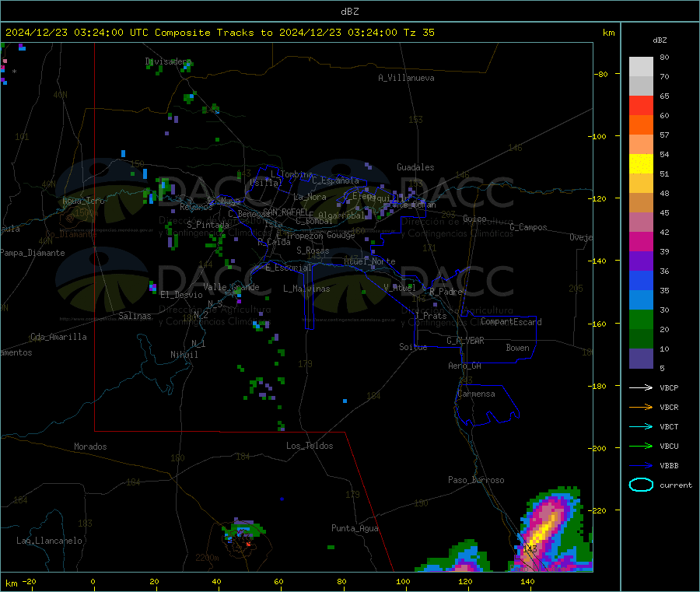Click the 'Nihuil' map label

click(184, 355)
